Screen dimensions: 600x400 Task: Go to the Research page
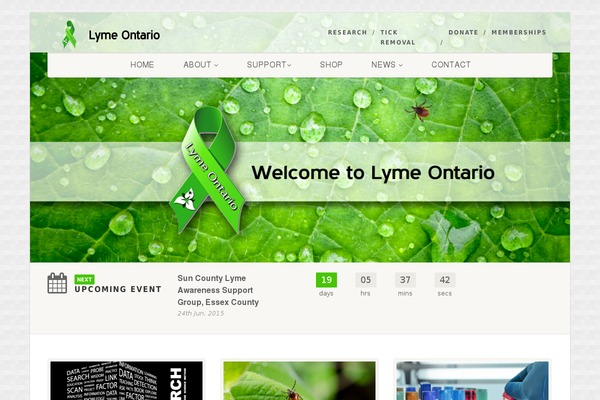point(347,33)
